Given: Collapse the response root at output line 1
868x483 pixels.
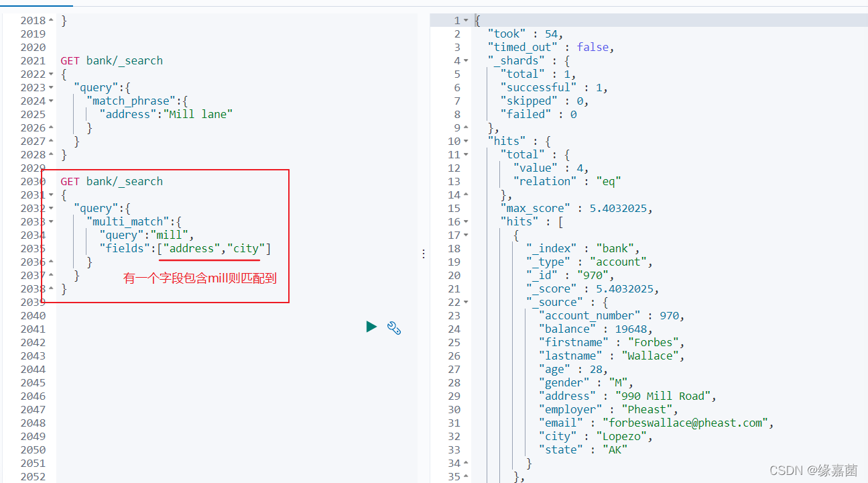Looking at the screenshot, I should click(x=467, y=20).
